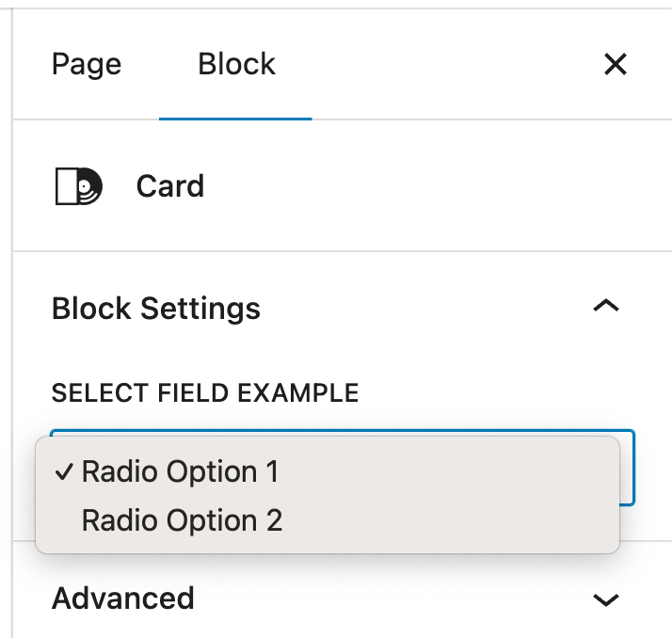This screenshot has width=672, height=638.
Task: Click the Card block name text
Action: coord(170,186)
